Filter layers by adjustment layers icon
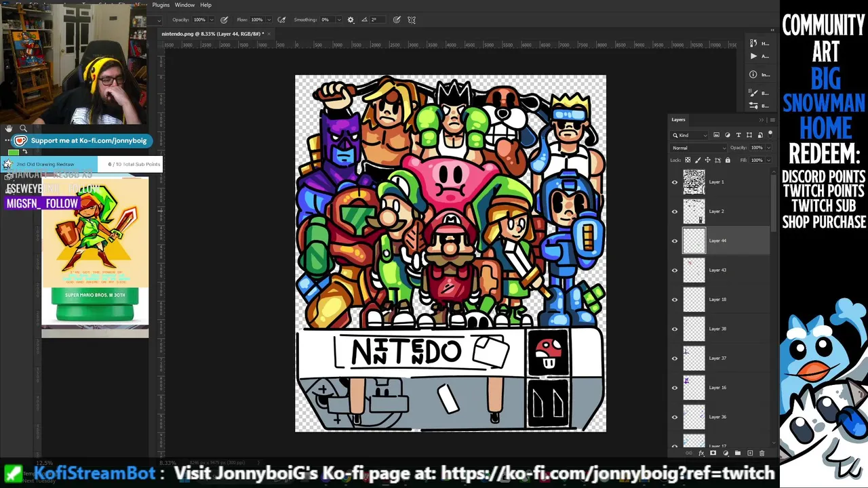The image size is (868, 488). pos(728,135)
